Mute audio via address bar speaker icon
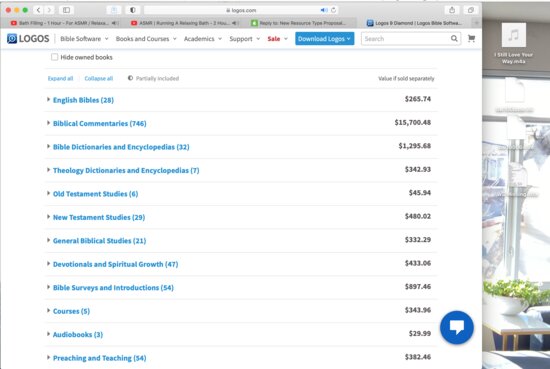This screenshot has height=369, width=550. tap(324, 10)
